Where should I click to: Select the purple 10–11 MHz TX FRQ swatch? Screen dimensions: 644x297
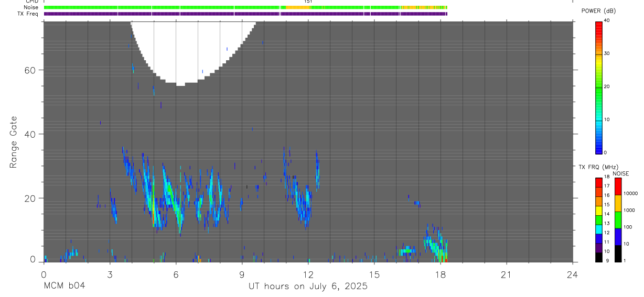(x=598, y=247)
